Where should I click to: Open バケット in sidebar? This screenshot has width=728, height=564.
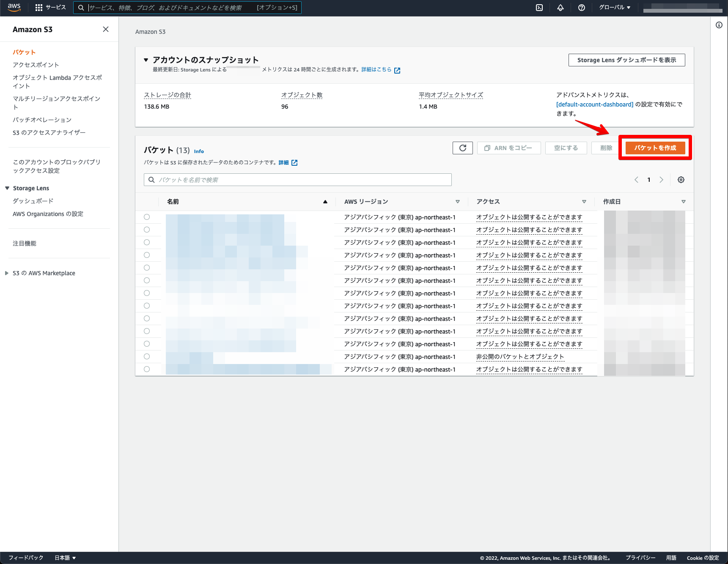coord(24,52)
